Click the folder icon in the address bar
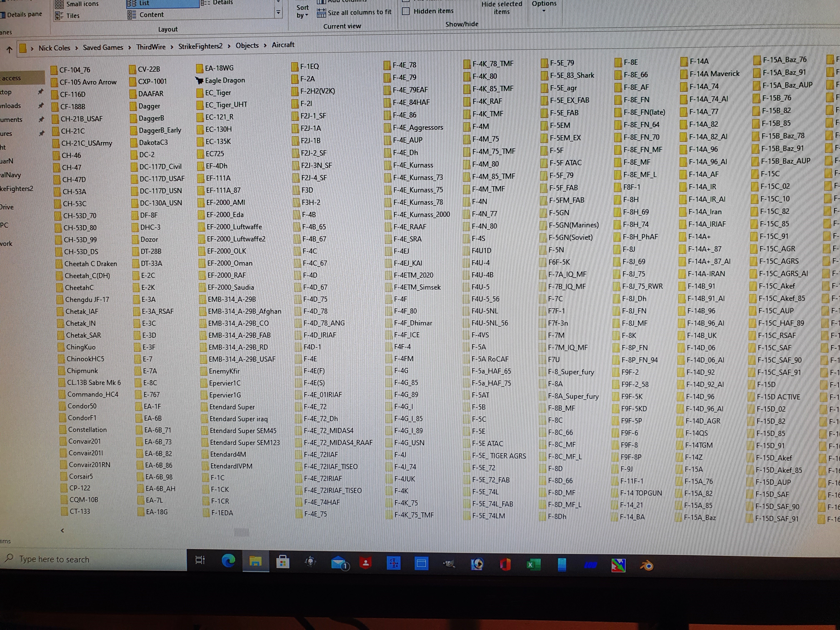The width and height of the screenshot is (840, 630). click(x=23, y=48)
